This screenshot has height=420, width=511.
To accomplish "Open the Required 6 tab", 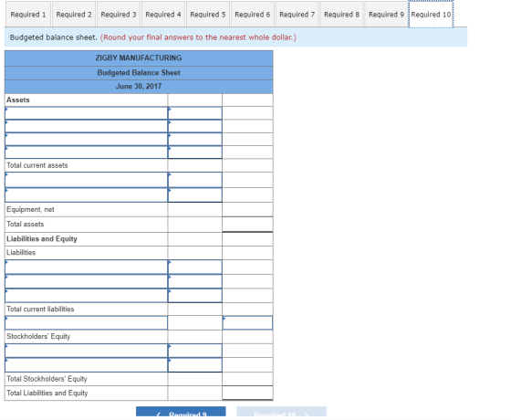I will [x=253, y=15].
